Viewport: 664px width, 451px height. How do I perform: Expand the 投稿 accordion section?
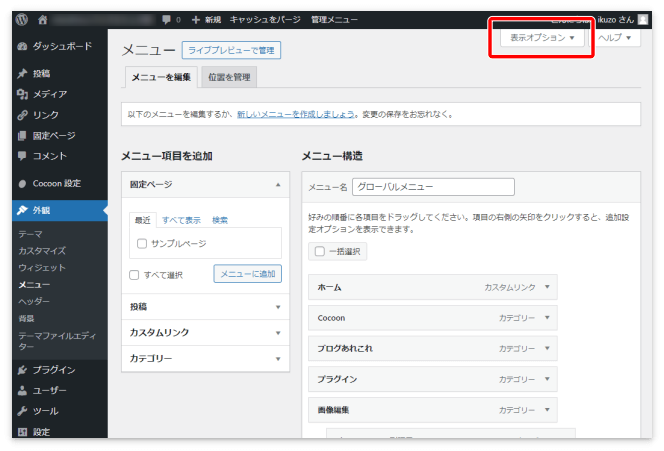pos(205,307)
